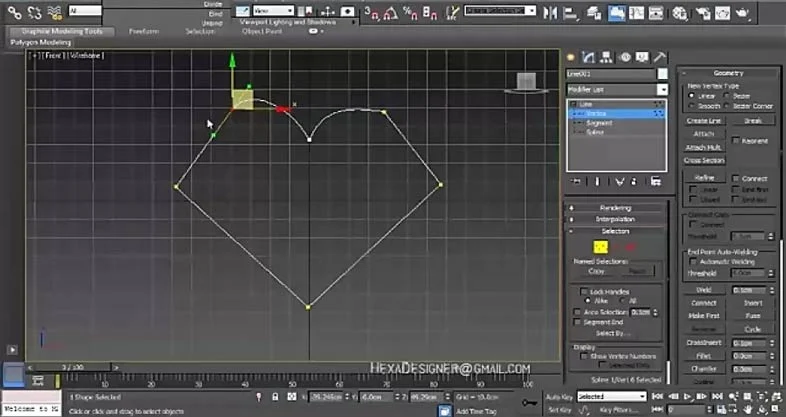Viewport: 786px width, 417px height.
Task: Click the Align tool icon
Action: pos(570,13)
